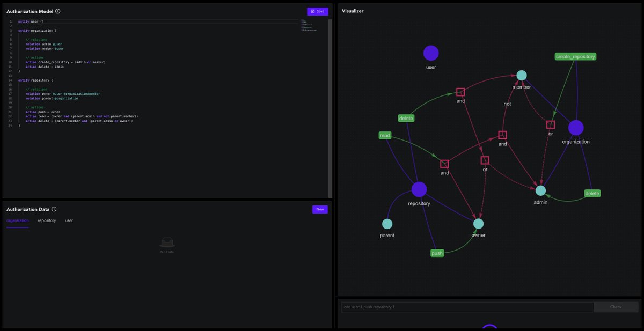This screenshot has height=331, width=644.
Task: Click the 'or' node below create_repository arrow
Action: click(550, 124)
